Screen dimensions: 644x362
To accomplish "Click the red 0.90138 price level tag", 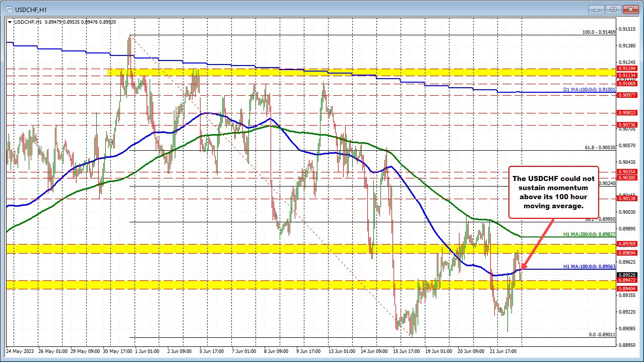I will [x=627, y=199].
